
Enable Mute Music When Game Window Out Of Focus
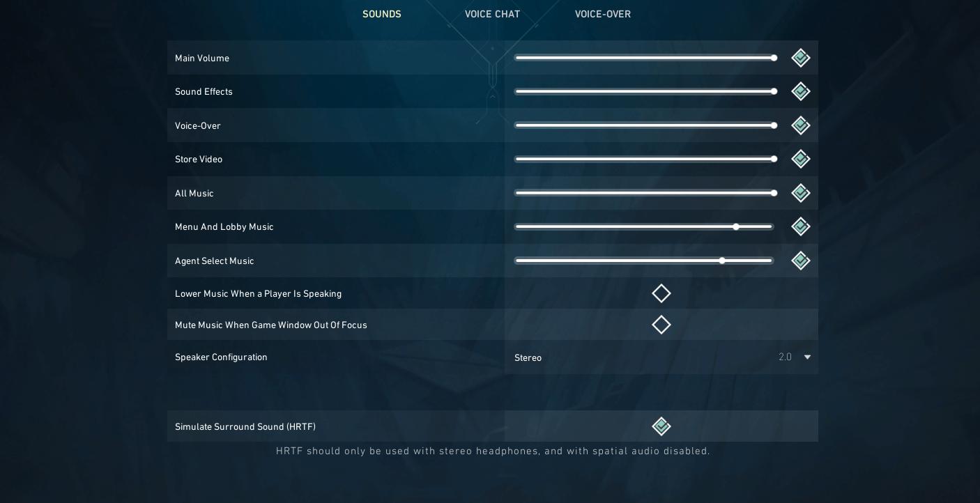coord(661,325)
